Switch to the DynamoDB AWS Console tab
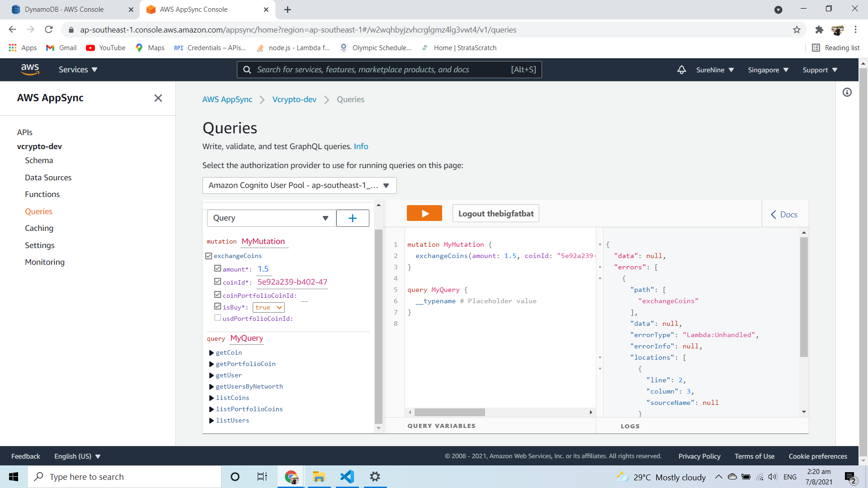Viewport: 868px width, 488px height. [64, 9]
